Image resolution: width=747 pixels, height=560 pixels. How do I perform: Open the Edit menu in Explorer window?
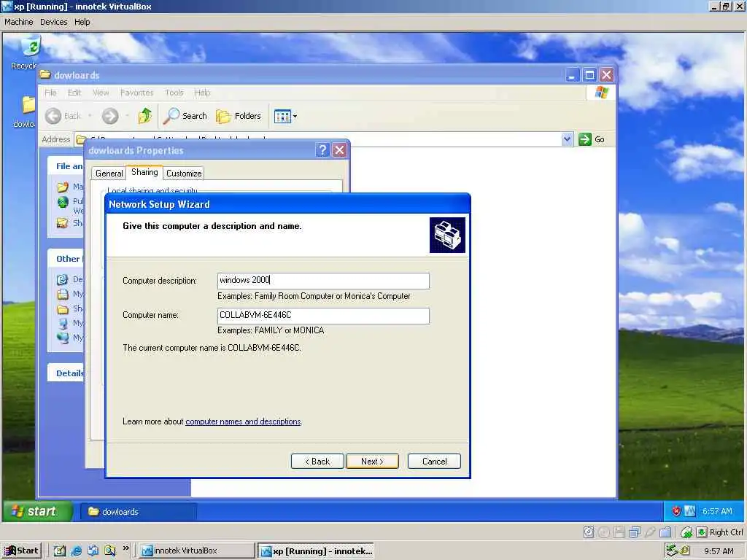point(74,93)
